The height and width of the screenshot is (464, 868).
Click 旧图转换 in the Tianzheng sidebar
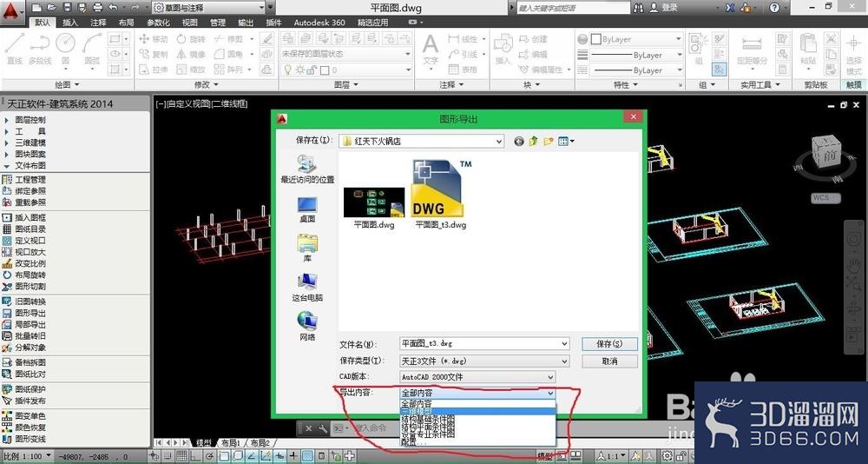(x=24, y=302)
